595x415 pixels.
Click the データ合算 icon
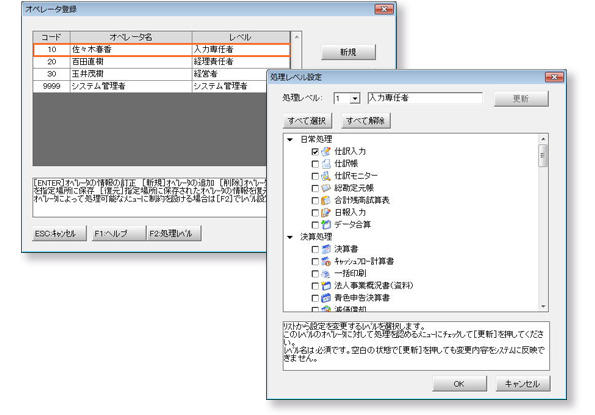coord(326,224)
